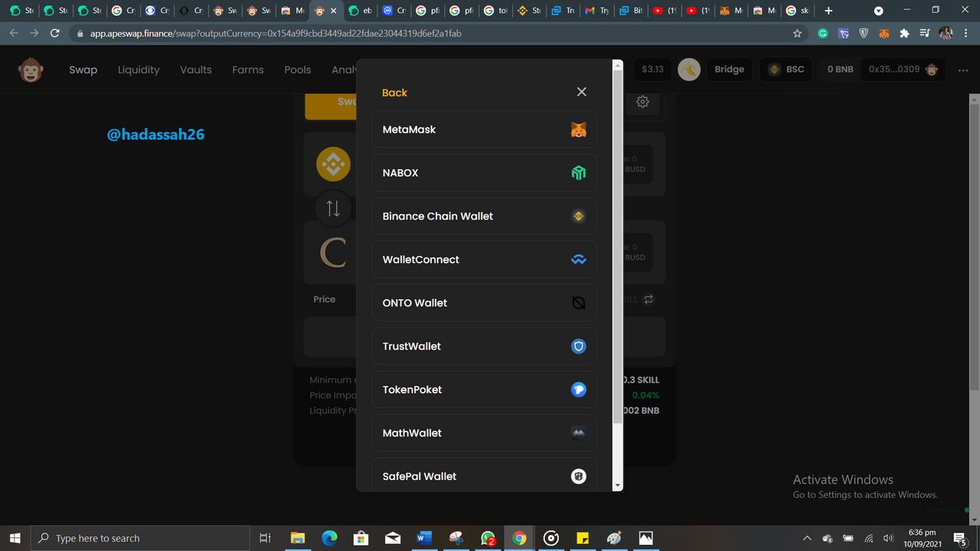Screen dimensions: 980x551
Task: Choose MathWallet from the wallet list
Action: [484, 433]
